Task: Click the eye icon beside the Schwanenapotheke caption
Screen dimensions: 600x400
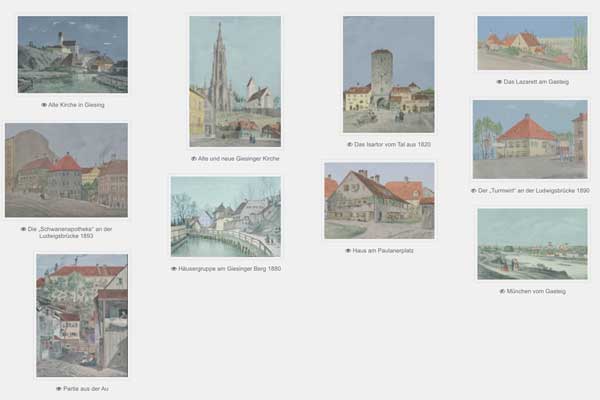Action: tap(23, 229)
